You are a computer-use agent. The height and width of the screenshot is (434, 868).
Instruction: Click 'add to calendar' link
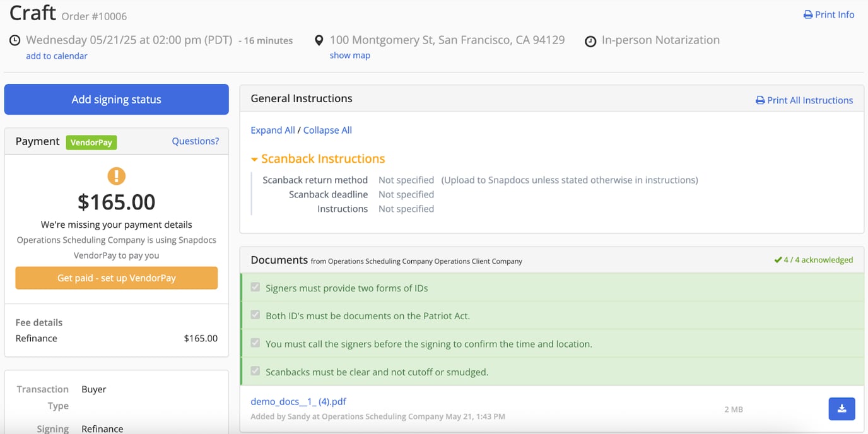tap(57, 56)
